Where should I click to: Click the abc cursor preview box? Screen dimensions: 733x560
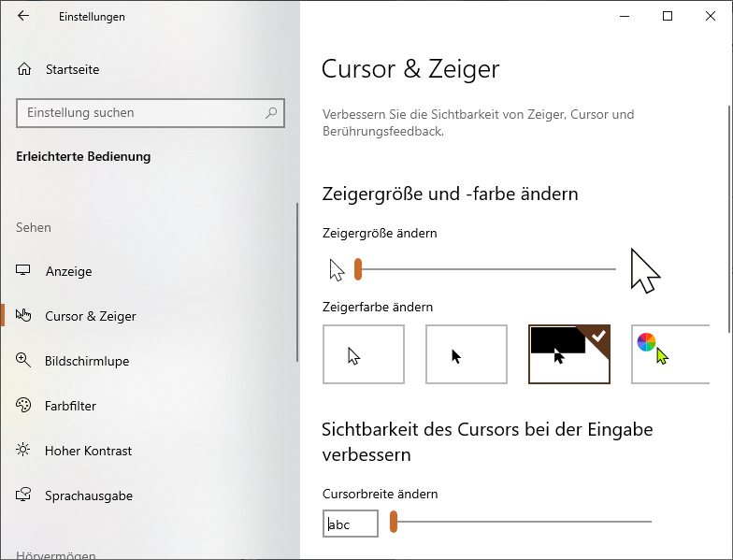(350, 524)
